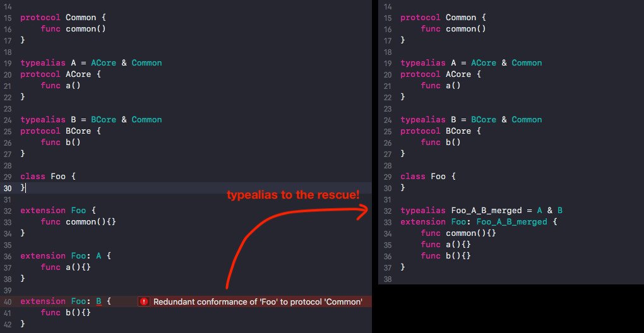
Task: Click "typealias Foo_A_B_merged = A & B" in right editor
Action: [481, 211]
